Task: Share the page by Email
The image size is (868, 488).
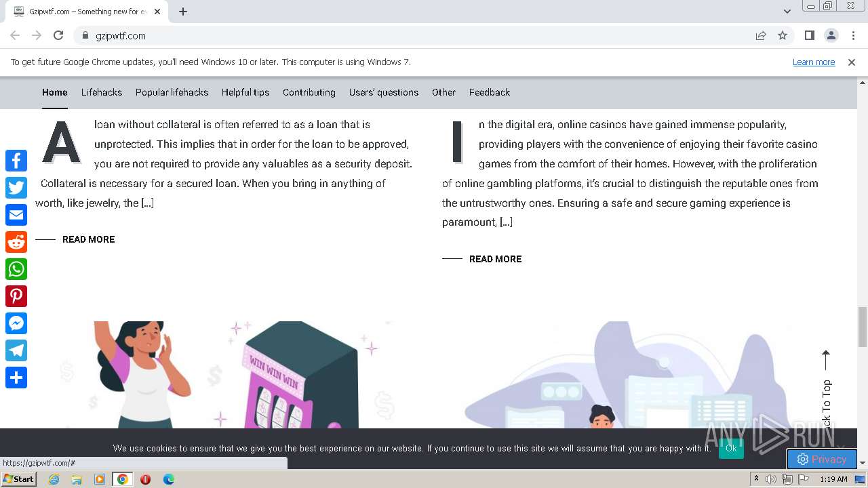Action: [x=16, y=215]
